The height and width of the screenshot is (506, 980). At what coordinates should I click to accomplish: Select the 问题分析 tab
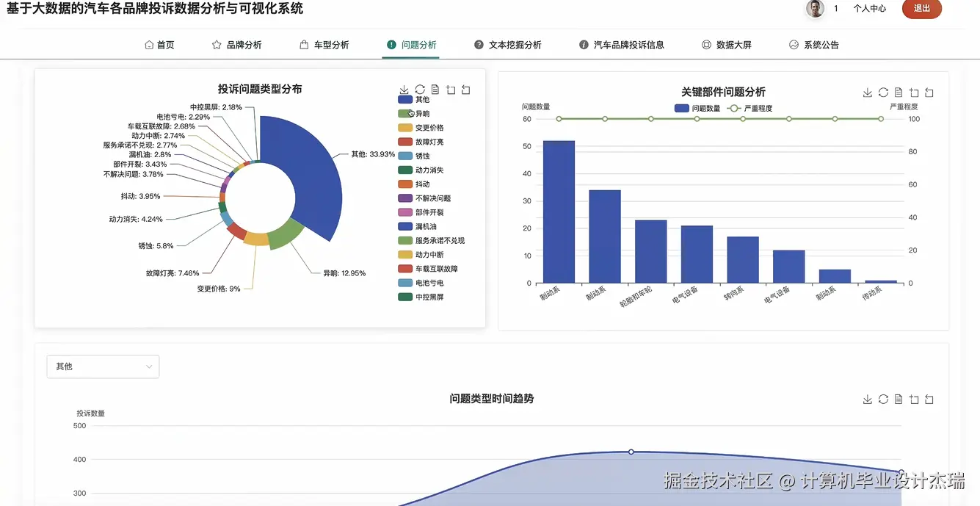coord(411,45)
